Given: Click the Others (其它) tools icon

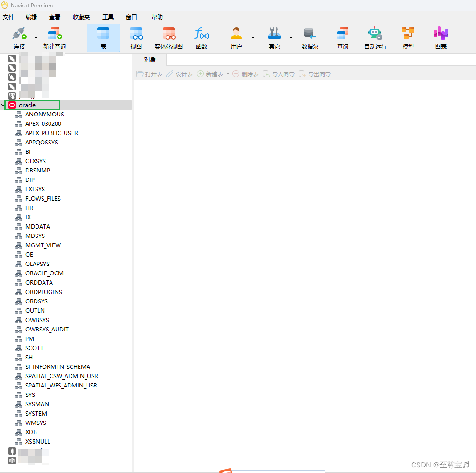Looking at the screenshot, I should [x=274, y=33].
